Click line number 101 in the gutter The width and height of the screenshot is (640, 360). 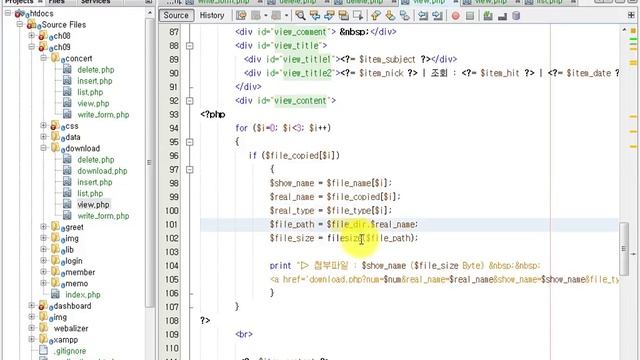click(171, 224)
